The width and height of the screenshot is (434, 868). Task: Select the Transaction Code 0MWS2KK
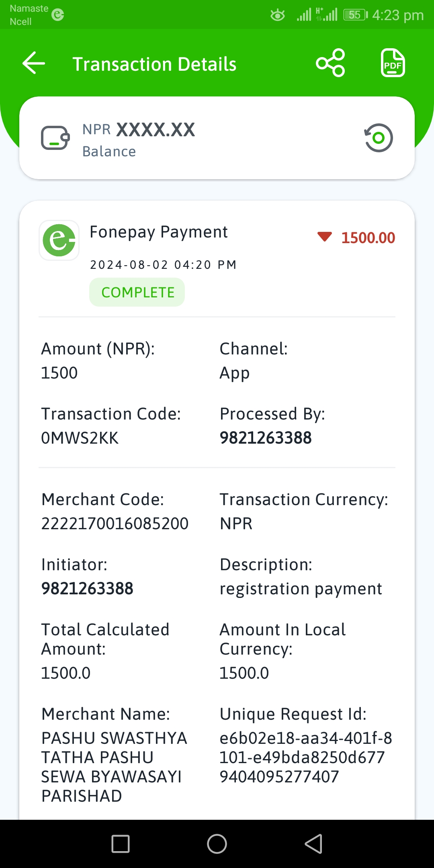pos(80,438)
